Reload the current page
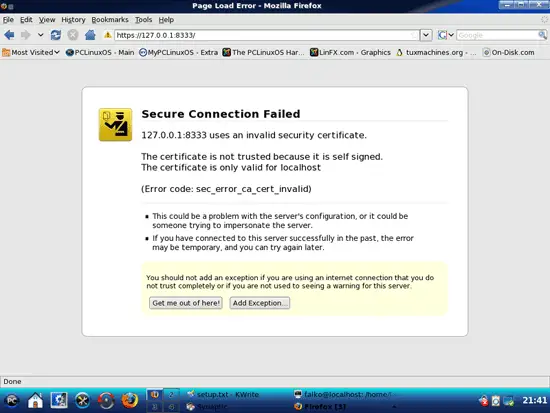The height and width of the screenshot is (413, 550). click(56, 35)
